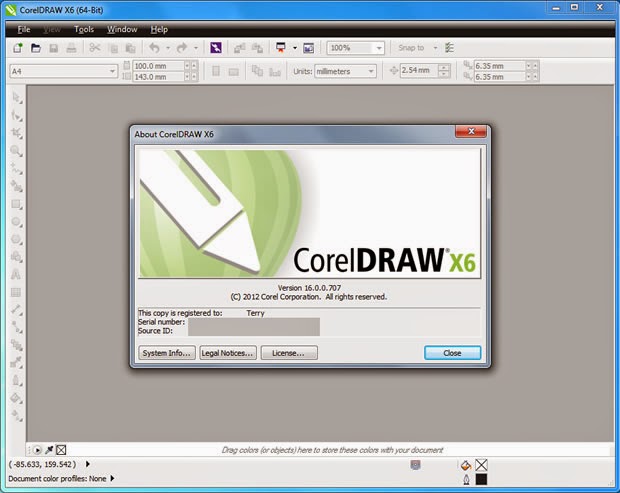Image resolution: width=620 pixels, height=493 pixels.
Task: Click the Import icon in the toolbar
Action: 239,48
